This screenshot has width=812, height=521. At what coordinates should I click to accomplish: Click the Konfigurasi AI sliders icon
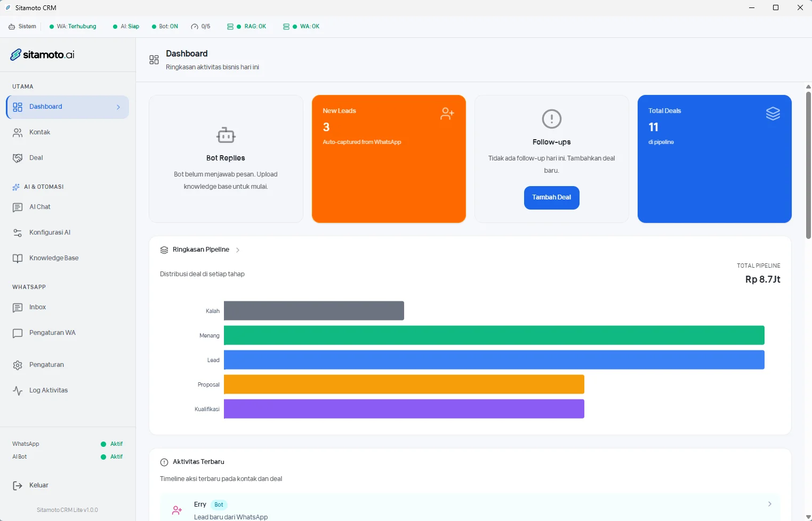(18, 233)
